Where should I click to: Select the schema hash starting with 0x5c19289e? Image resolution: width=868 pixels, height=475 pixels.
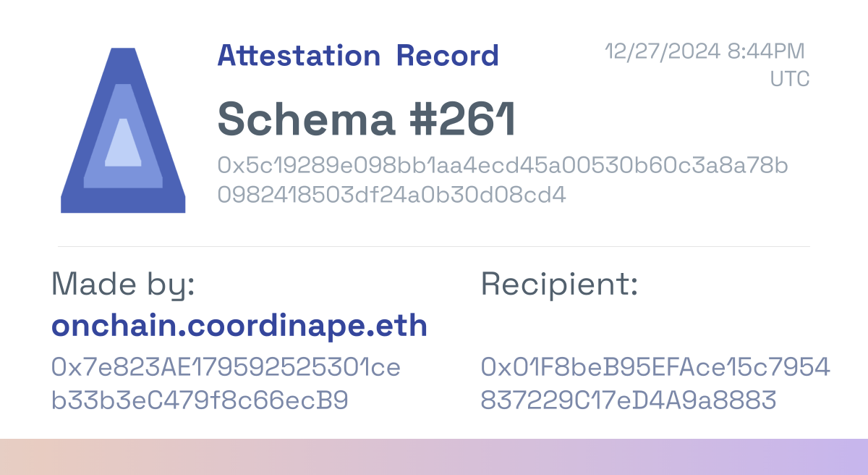502,166
